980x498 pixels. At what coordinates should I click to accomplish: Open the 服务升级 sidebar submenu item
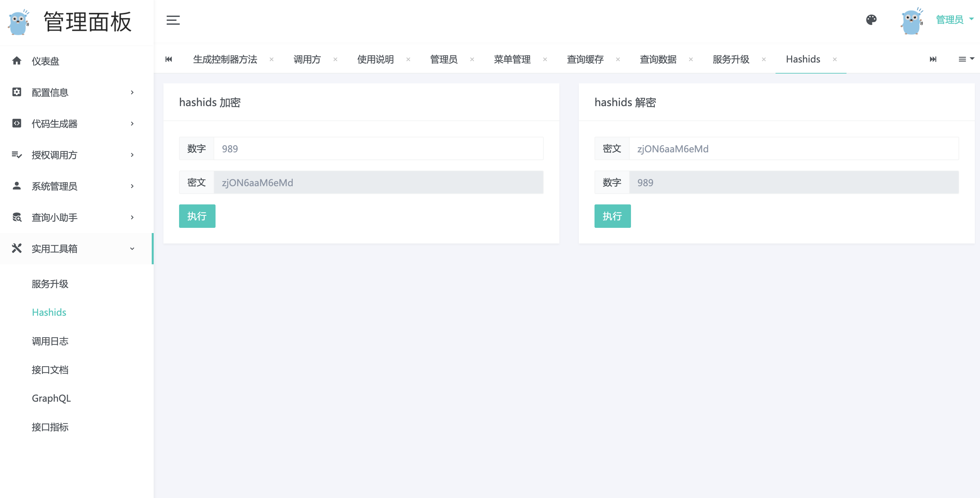point(50,284)
